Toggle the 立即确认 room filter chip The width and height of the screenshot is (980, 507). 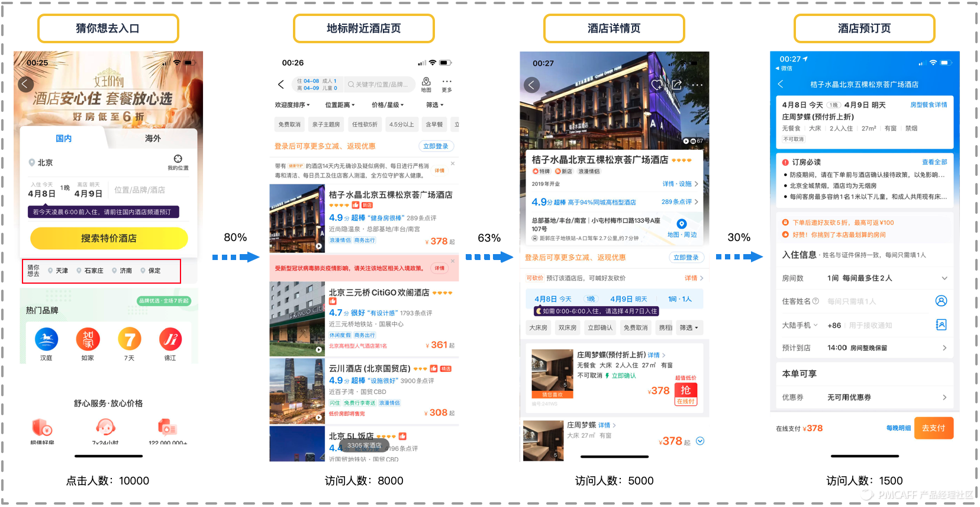coord(600,328)
